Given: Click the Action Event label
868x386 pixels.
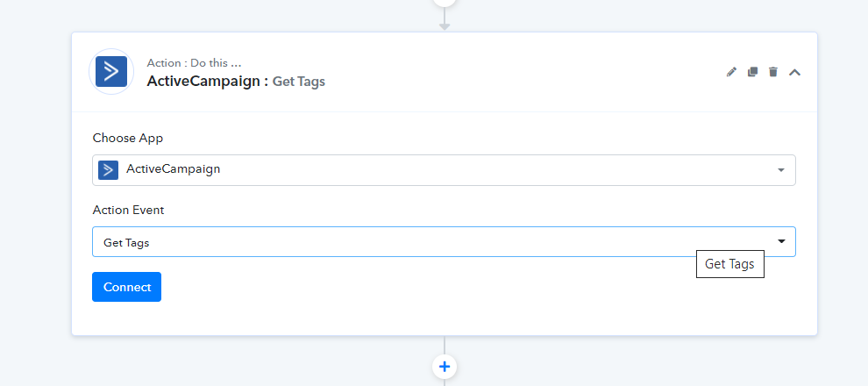Looking at the screenshot, I should [128, 210].
